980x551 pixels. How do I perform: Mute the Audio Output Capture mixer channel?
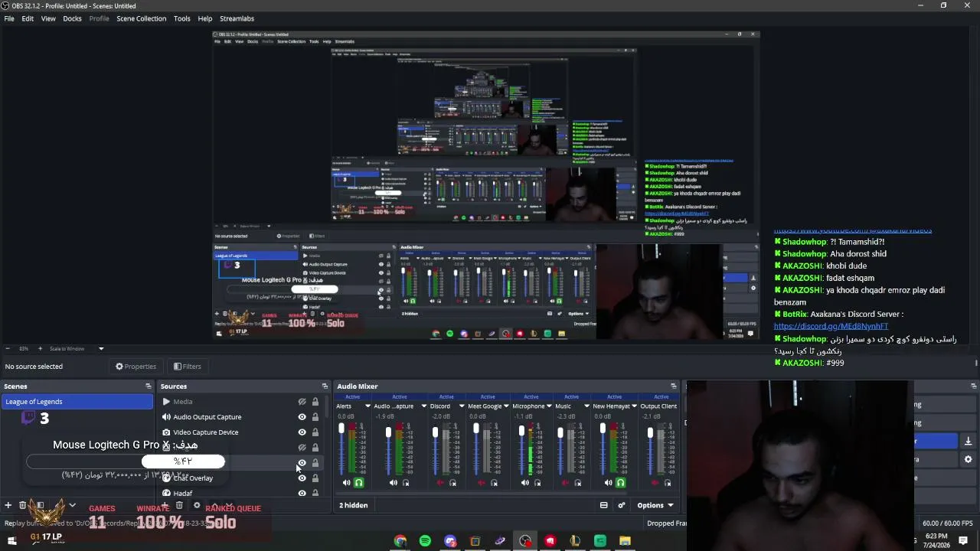(x=393, y=483)
